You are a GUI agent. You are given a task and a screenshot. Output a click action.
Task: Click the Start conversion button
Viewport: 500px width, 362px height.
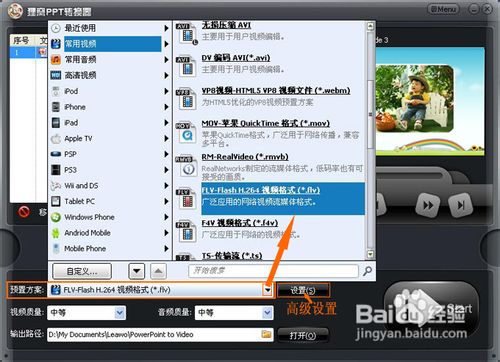pos(432,308)
